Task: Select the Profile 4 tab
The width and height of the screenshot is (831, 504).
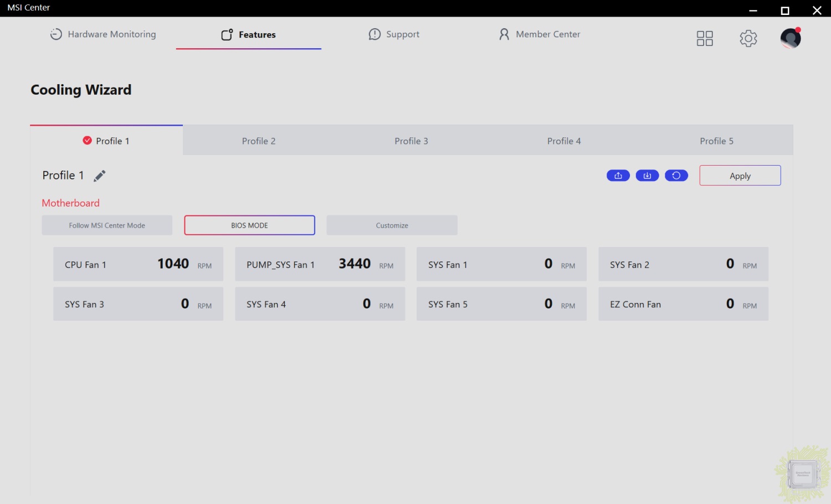Action: (x=564, y=141)
